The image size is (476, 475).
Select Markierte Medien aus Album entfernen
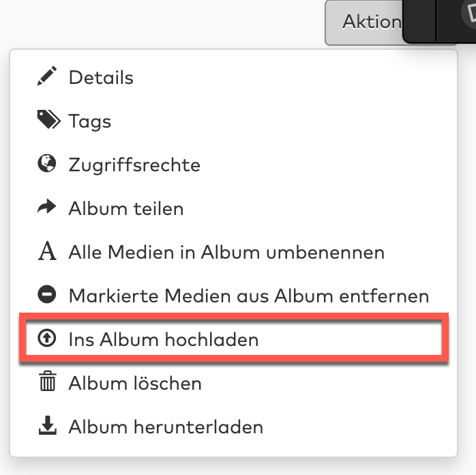click(x=248, y=296)
